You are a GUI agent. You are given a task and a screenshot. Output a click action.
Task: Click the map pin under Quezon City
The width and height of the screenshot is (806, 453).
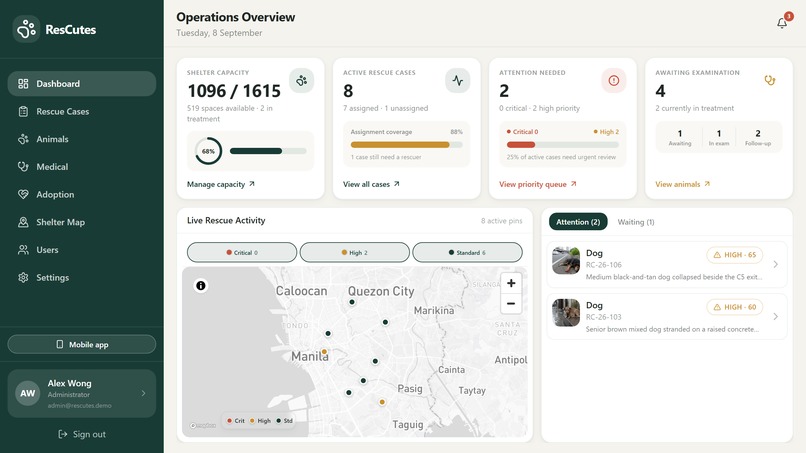352,302
